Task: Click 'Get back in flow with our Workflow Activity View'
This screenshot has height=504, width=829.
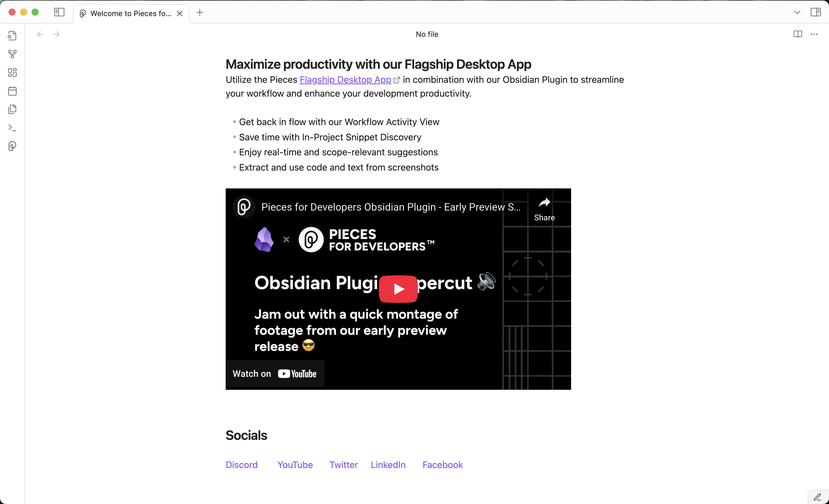Action: click(339, 122)
